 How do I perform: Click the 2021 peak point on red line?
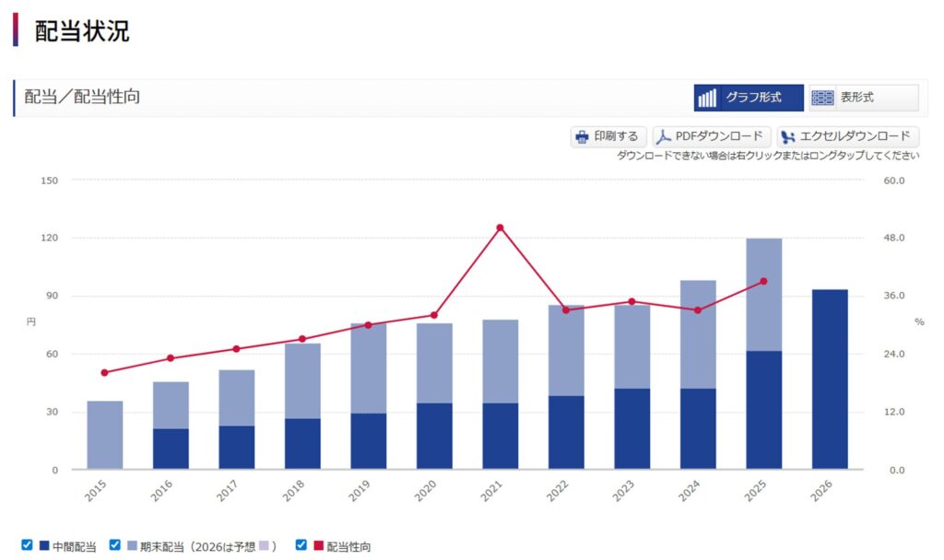tap(501, 227)
